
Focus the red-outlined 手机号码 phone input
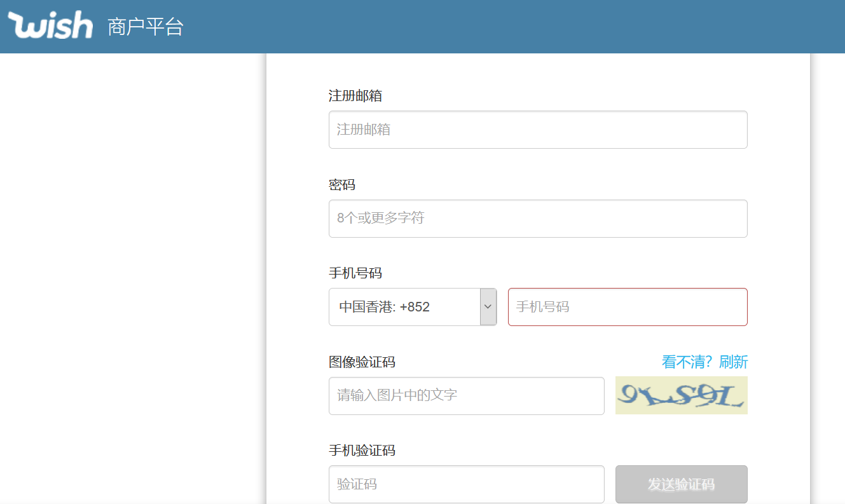click(627, 307)
